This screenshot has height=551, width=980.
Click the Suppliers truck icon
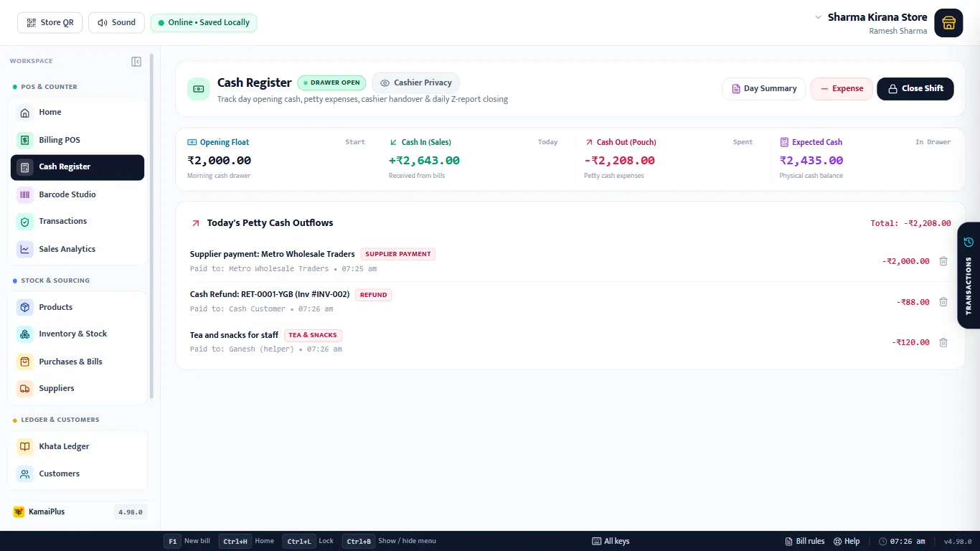tap(25, 389)
